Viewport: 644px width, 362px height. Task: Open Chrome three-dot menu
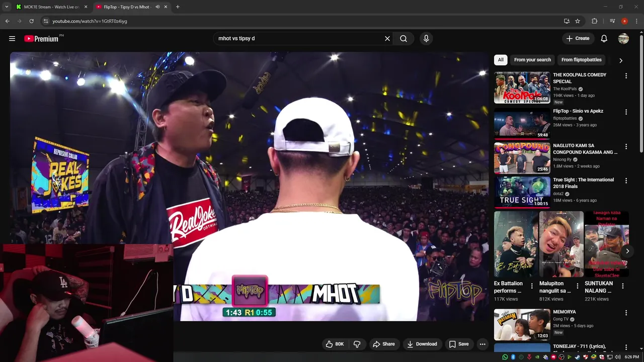click(637, 21)
